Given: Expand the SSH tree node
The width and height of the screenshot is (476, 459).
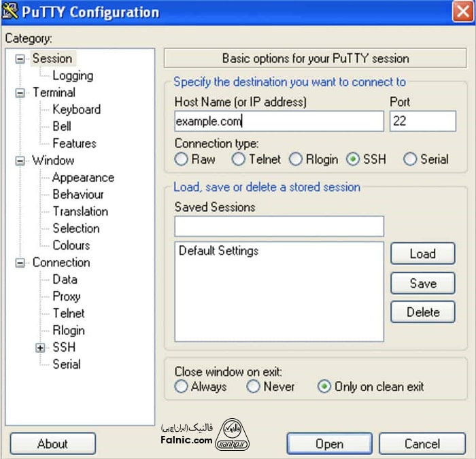Looking at the screenshot, I should [41, 347].
